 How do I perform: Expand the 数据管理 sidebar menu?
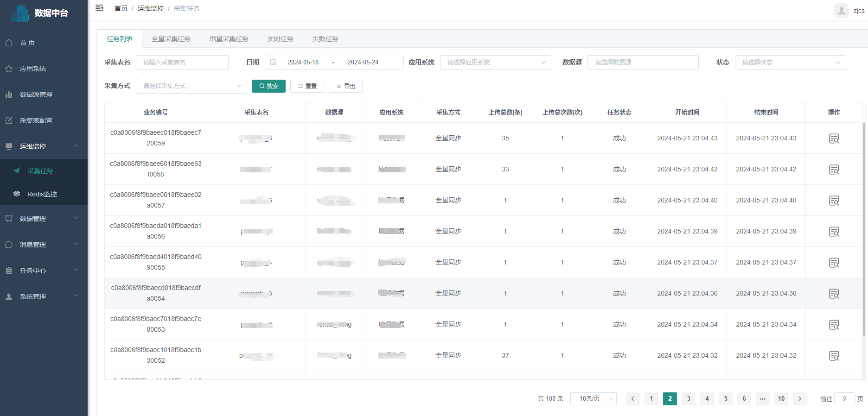point(44,219)
